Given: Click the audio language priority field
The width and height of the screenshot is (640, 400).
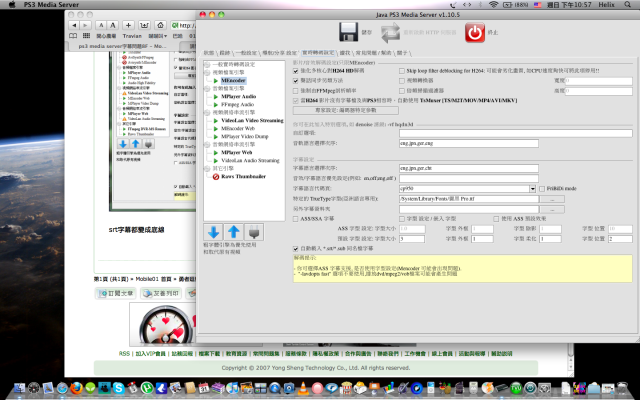Looking at the screenshot, I should tap(469, 143).
